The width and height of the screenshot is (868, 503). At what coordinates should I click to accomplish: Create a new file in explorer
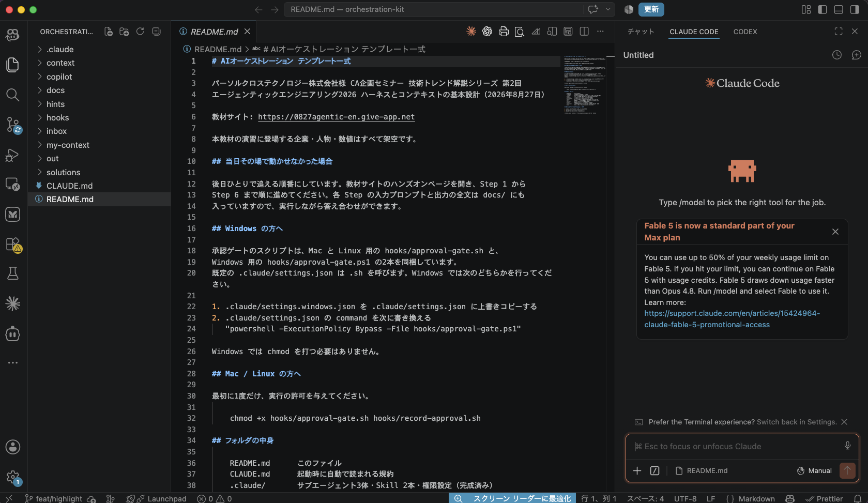tap(109, 32)
